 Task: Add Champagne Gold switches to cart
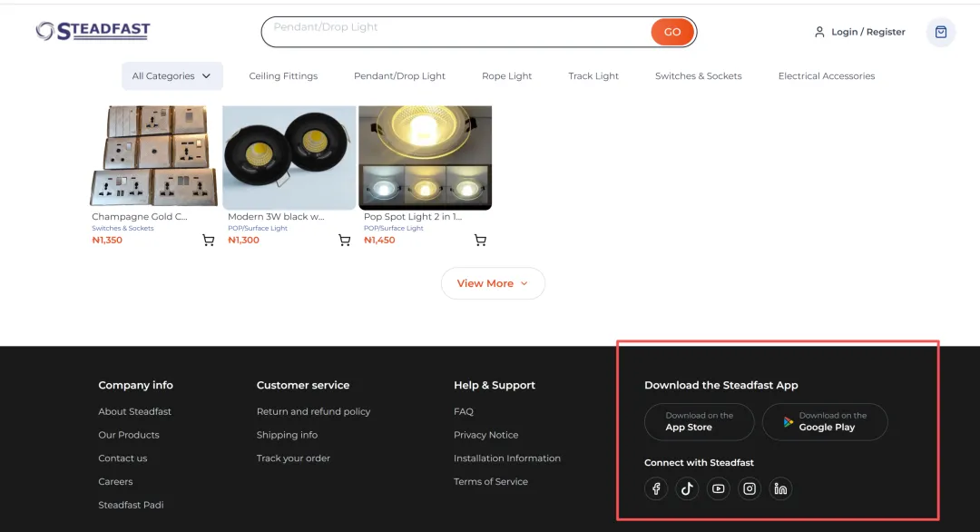point(208,240)
